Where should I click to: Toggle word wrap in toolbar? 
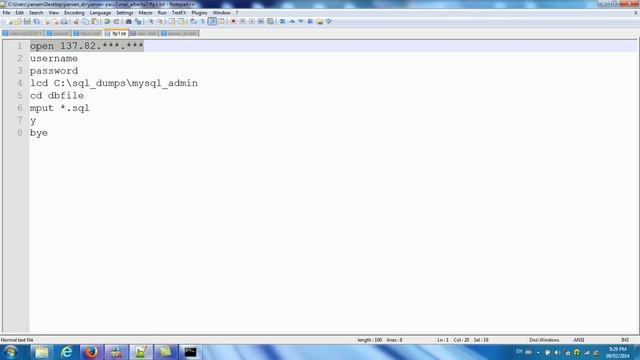pyautogui.click(x=193, y=21)
